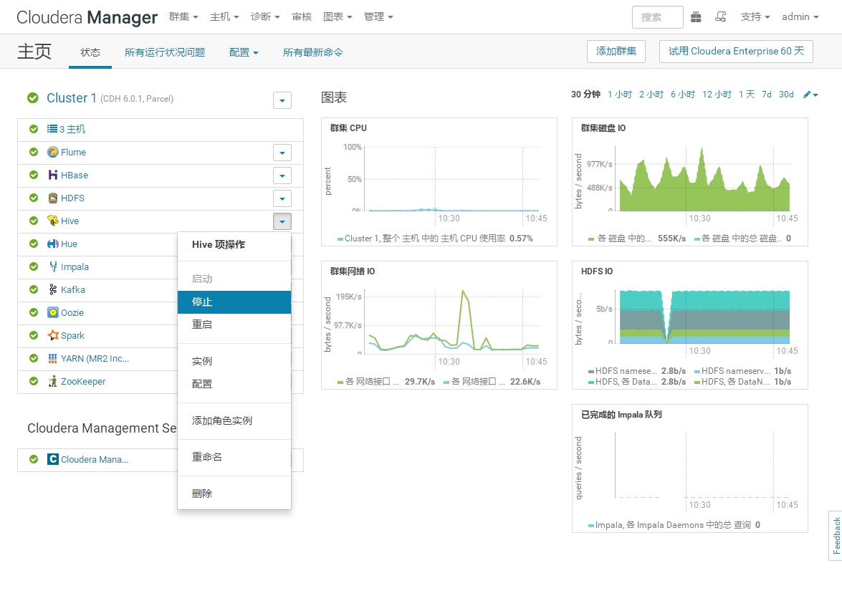The width and height of the screenshot is (842, 616).
Task: Set chart time range to 7d
Action: [766, 95]
